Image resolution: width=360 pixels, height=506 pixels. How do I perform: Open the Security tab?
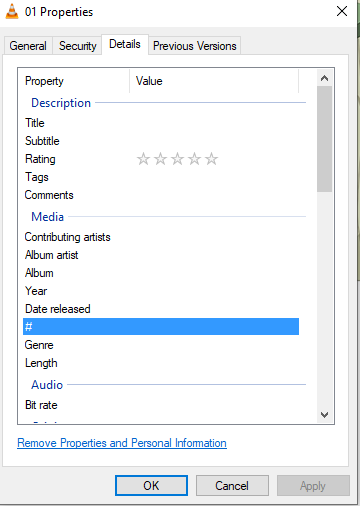click(78, 46)
